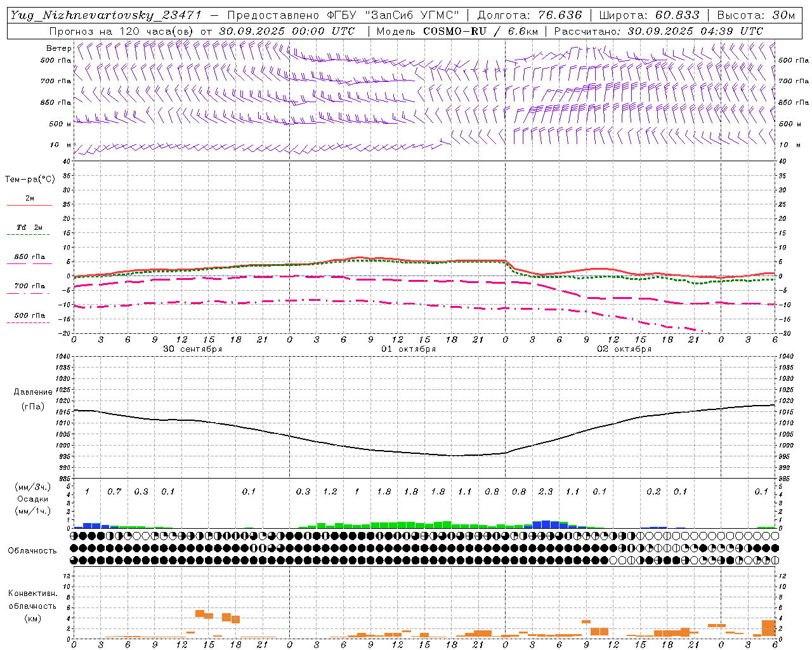Click the (мм/1ч.) precipitation unit label
Image resolution: width=812 pixels, height=650 pixels.
pyautogui.click(x=33, y=510)
